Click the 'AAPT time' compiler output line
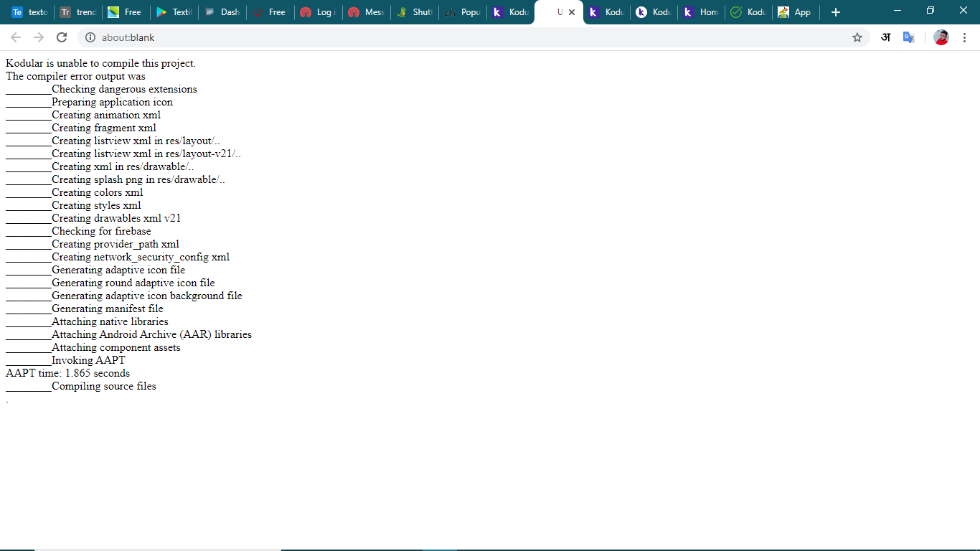The width and height of the screenshot is (980, 551). [x=67, y=373]
